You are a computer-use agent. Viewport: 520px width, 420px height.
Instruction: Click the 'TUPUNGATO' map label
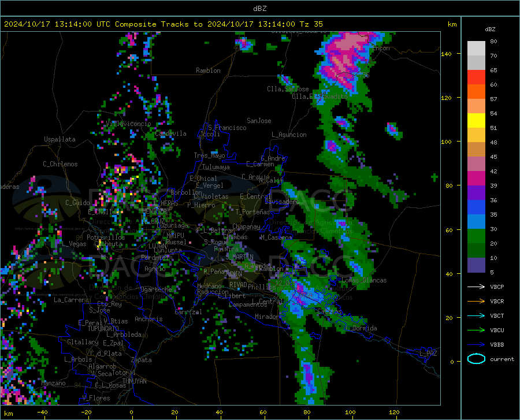pyautogui.click(x=103, y=329)
